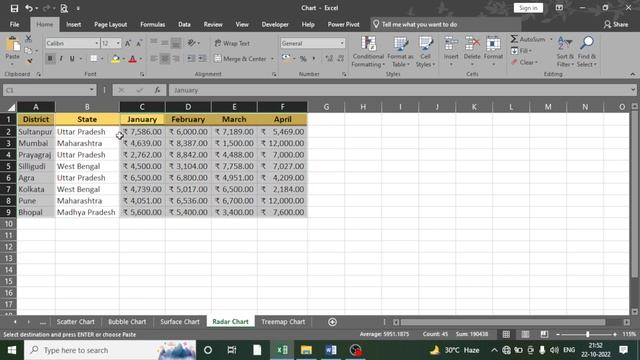Click the Insert cells icon

click(x=451, y=44)
